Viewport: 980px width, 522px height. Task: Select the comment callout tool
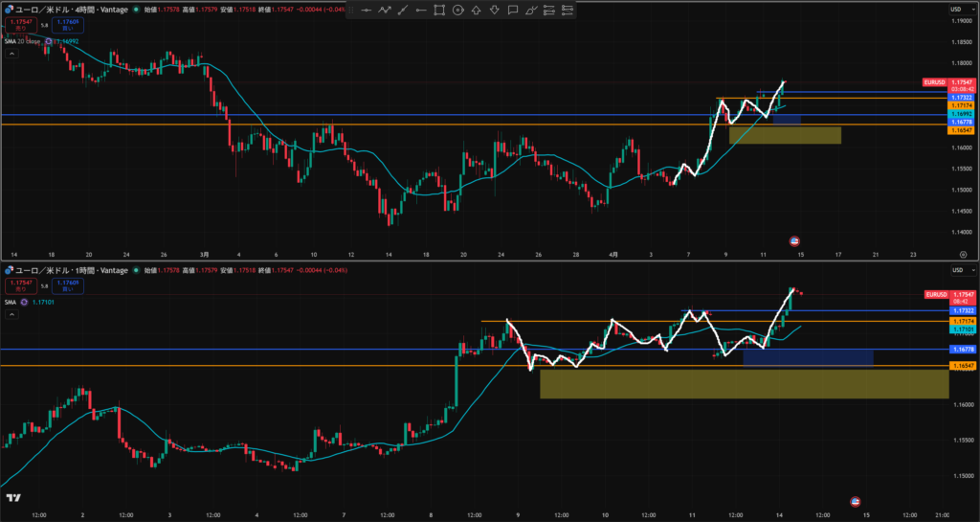513,10
